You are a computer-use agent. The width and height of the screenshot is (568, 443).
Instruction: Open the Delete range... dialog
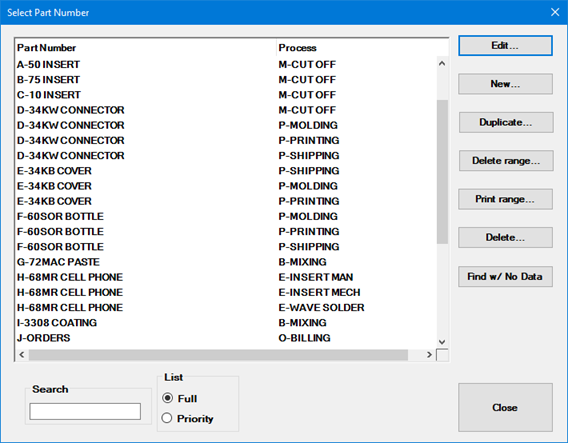click(x=506, y=161)
